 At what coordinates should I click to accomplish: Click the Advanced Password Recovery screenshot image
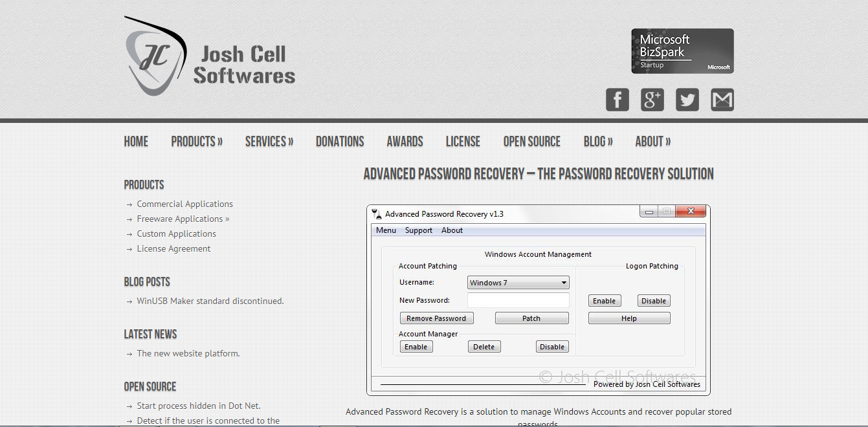point(539,300)
